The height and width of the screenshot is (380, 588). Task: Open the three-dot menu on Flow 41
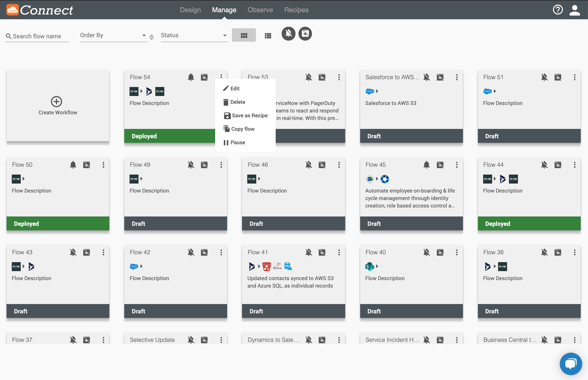[x=339, y=252]
